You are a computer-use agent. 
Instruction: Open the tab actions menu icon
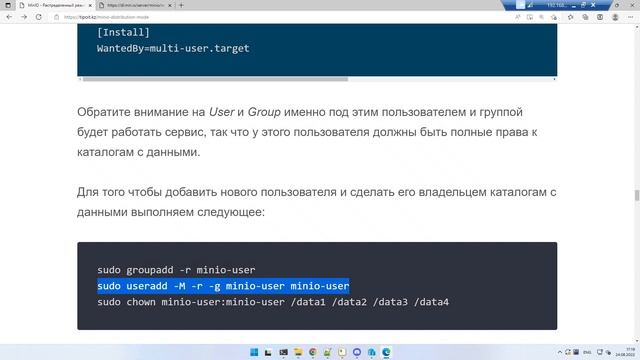8,5
